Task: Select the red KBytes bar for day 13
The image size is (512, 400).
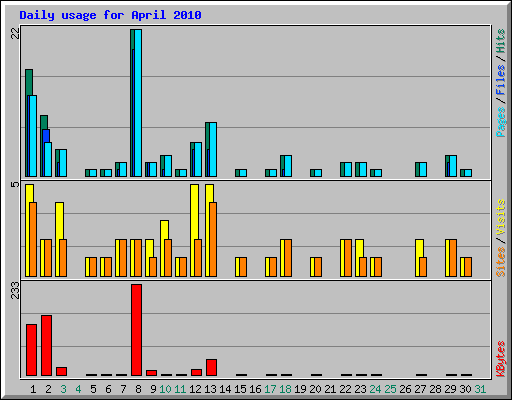Action: click(211, 367)
